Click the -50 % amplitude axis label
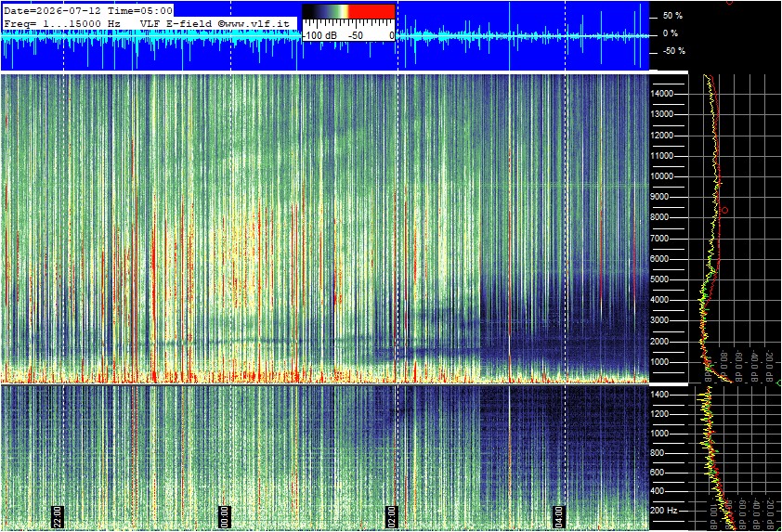This screenshot has height=532, width=782. point(673,51)
